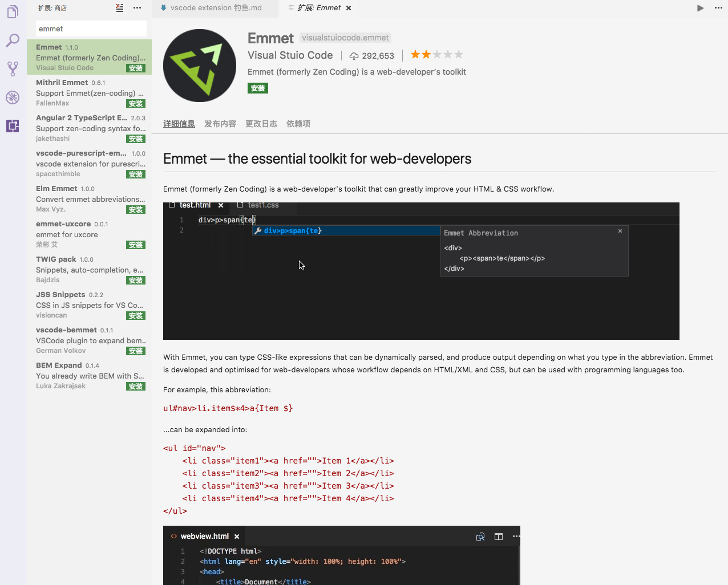Screen dimensions: 728x585
Task: Select Mithril Emmet list entry
Action: pos(89,92)
